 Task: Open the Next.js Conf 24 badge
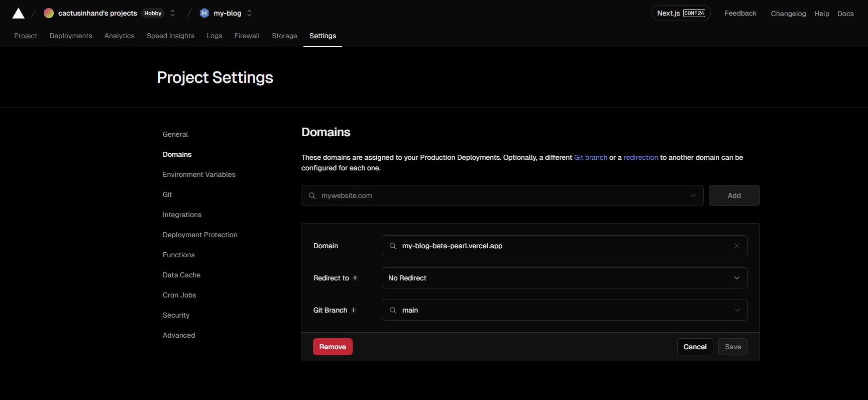point(681,13)
